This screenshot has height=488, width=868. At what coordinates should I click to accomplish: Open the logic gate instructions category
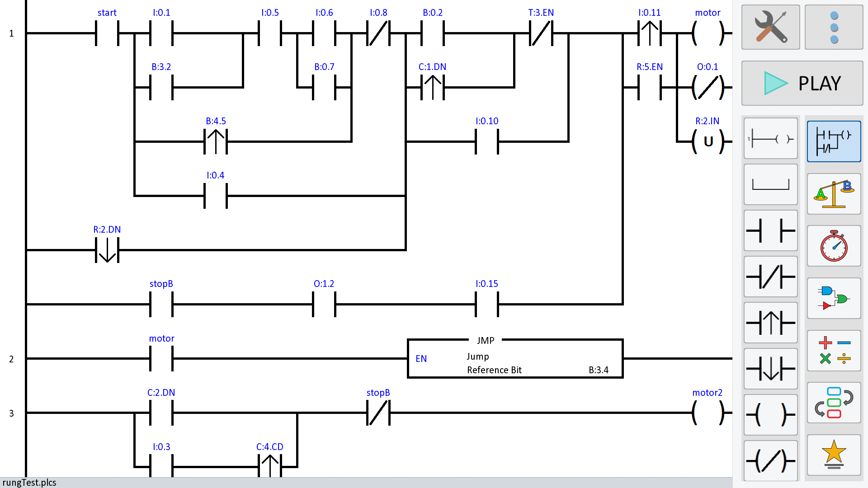click(x=834, y=298)
